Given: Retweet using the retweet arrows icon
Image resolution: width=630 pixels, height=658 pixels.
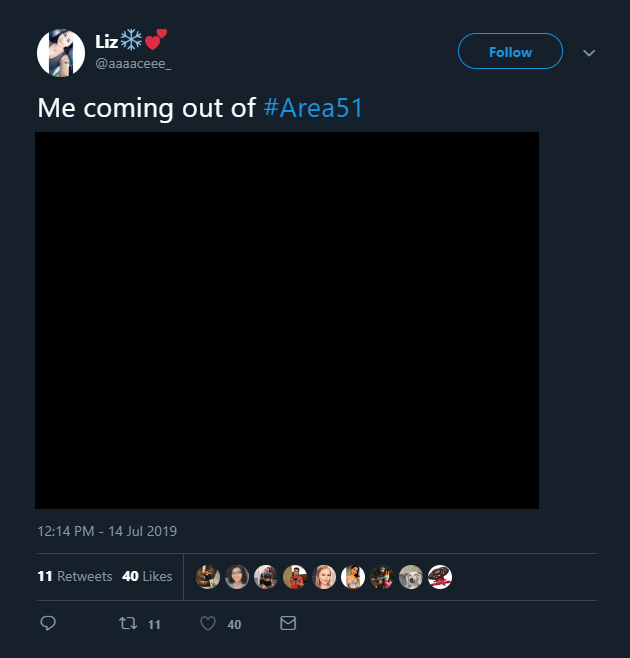Looking at the screenshot, I should 128,623.
